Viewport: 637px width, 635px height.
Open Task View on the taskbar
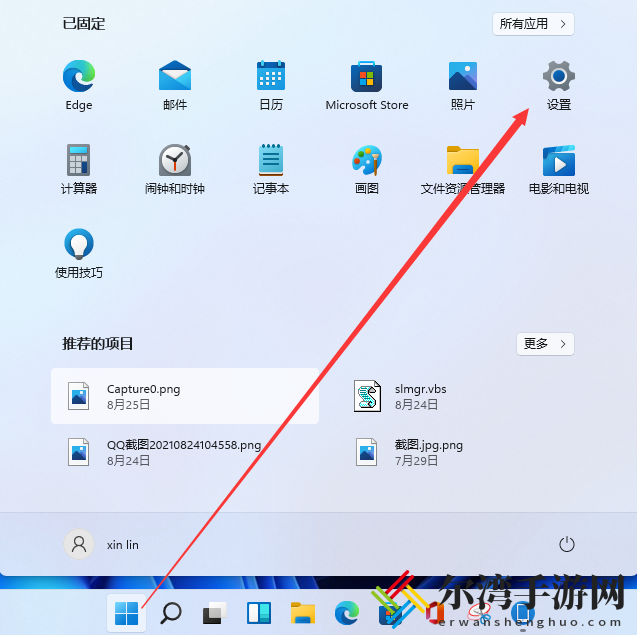click(214, 613)
